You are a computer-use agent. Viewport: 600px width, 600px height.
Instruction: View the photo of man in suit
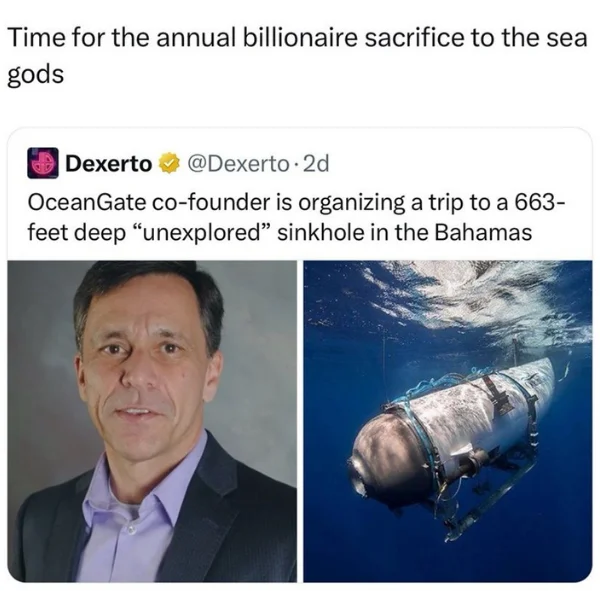(x=152, y=421)
